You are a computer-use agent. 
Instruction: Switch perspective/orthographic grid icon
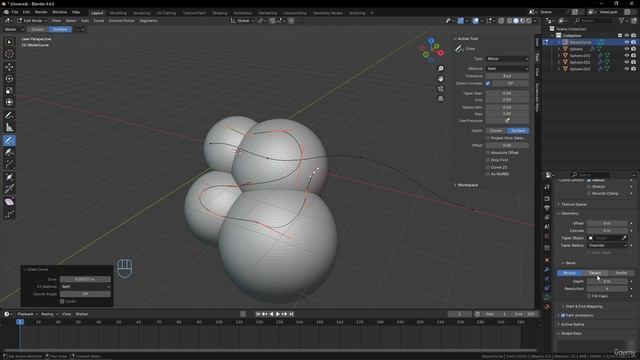[440, 99]
